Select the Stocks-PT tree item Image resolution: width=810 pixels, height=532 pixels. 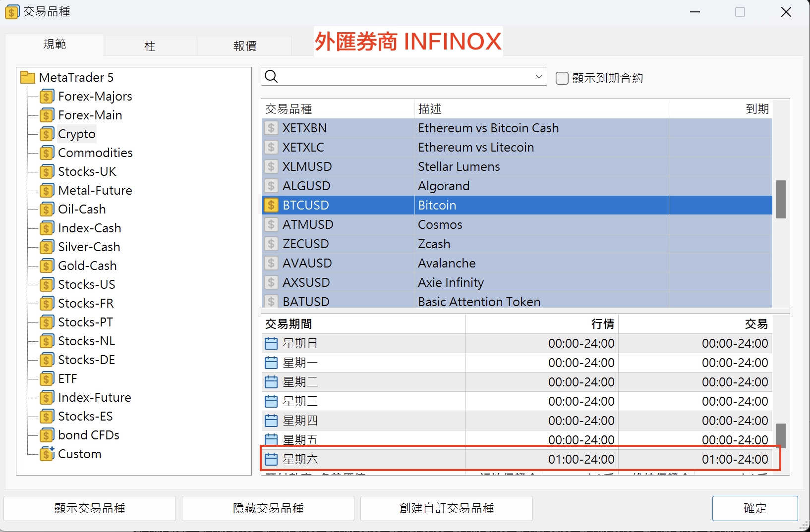click(x=85, y=322)
